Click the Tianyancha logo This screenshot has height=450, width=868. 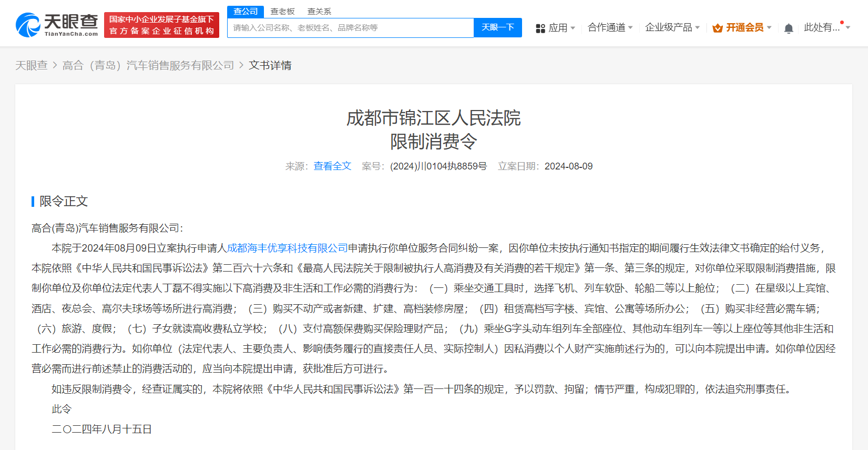point(57,25)
